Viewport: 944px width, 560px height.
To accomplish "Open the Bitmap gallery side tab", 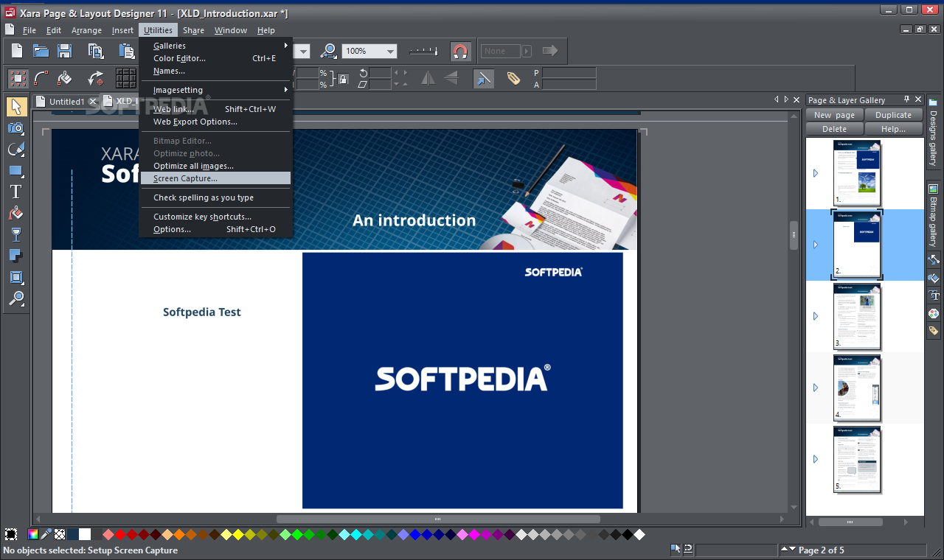I will click(933, 215).
